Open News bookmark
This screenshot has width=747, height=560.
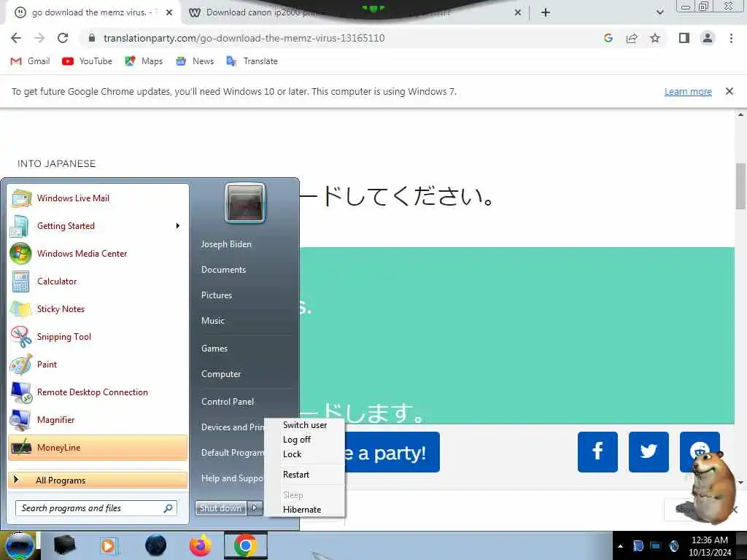[x=195, y=61]
